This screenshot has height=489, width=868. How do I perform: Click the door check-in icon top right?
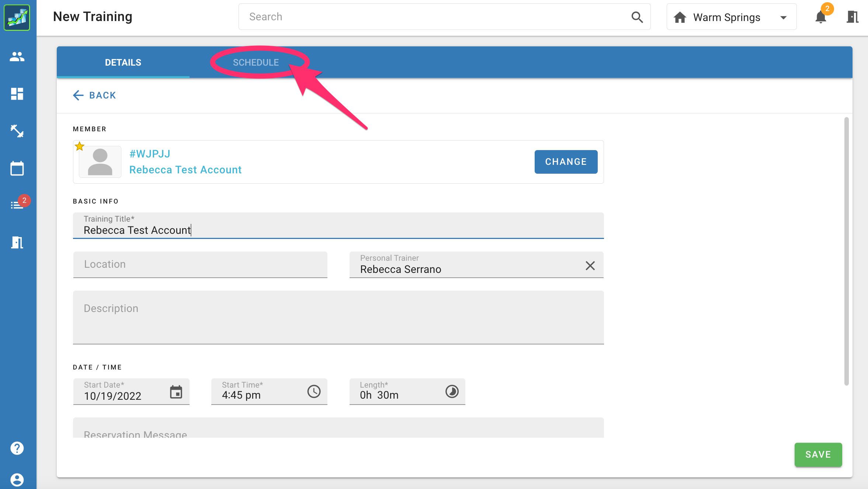[x=852, y=17]
